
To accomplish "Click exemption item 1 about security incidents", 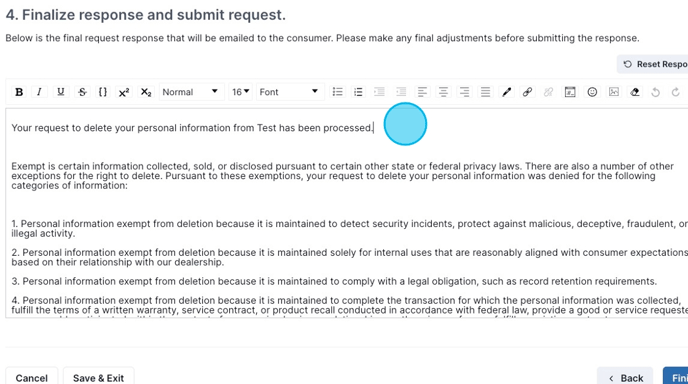I will (x=350, y=229).
